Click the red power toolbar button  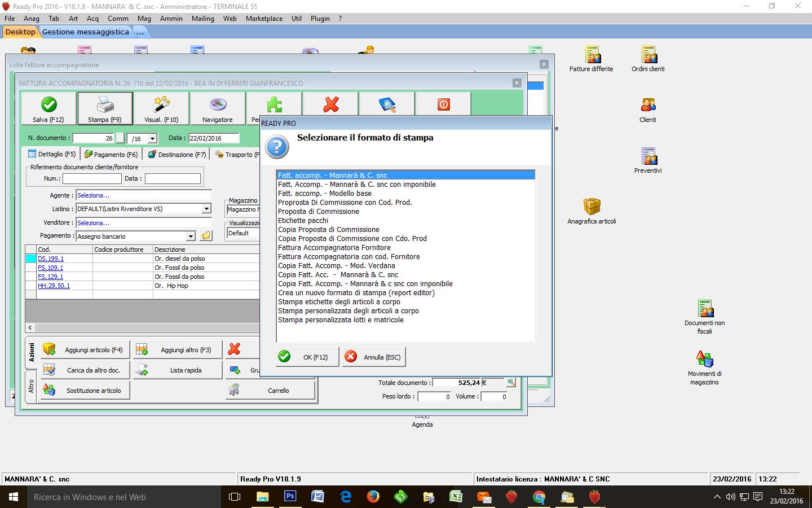[x=444, y=104]
